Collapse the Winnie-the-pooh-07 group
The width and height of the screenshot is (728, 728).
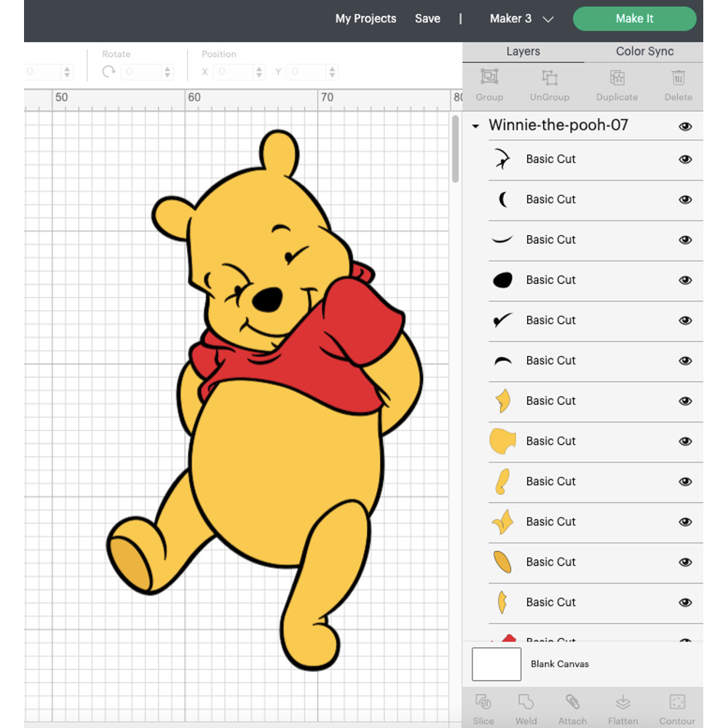point(475,126)
